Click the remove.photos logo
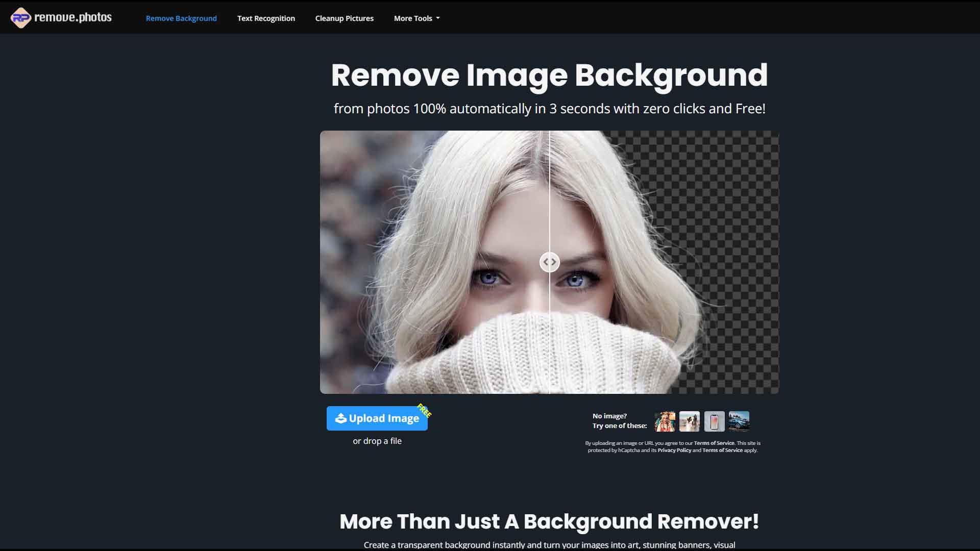The image size is (980, 551). pyautogui.click(x=61, y=18)
